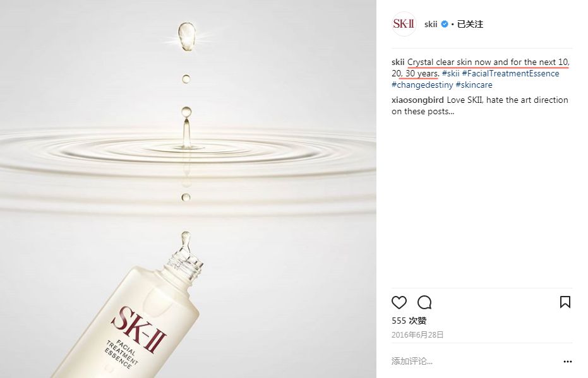Save post with bookmark icon
This screenshot has height=378, width=588.
(x=565, y=302)
